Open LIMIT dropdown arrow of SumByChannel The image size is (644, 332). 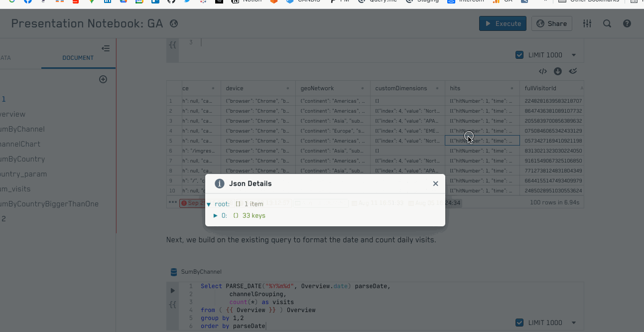point(574,323)
